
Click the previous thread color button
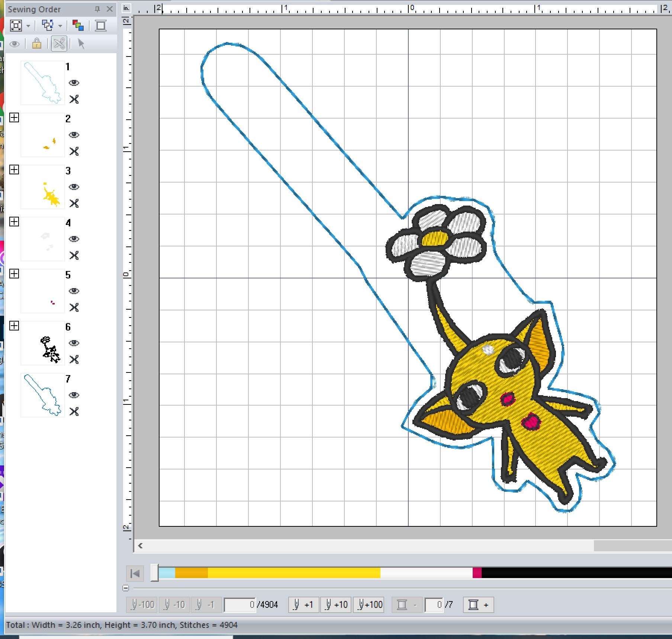coord(407,605)
